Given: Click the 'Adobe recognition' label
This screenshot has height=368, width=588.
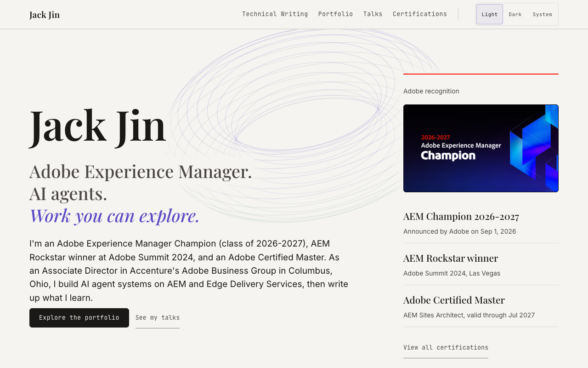Looking at the screenshot, I should click(431, 91).
